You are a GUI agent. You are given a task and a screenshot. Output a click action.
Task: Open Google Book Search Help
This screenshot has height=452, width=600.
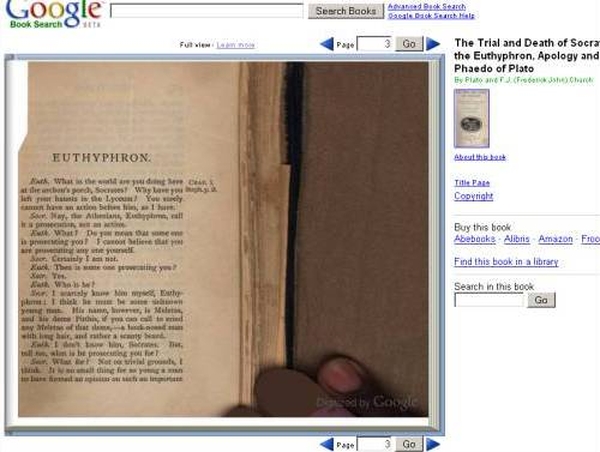(431, 16)
